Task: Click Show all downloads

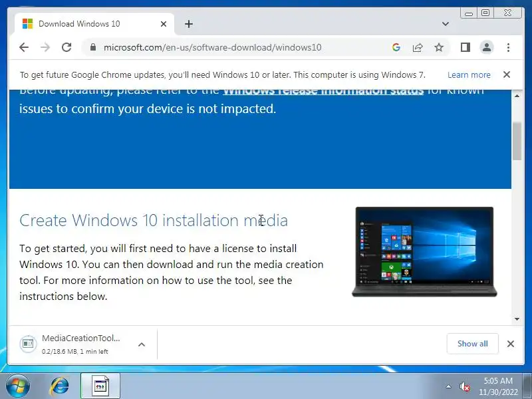Action: tap(472, 344)
